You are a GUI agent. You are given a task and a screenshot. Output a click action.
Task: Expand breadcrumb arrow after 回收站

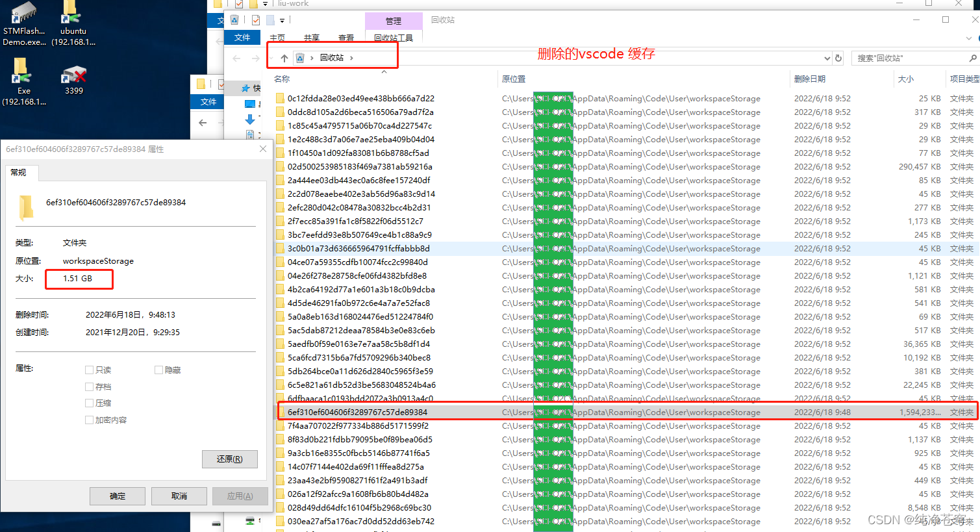tap(352, 58)
